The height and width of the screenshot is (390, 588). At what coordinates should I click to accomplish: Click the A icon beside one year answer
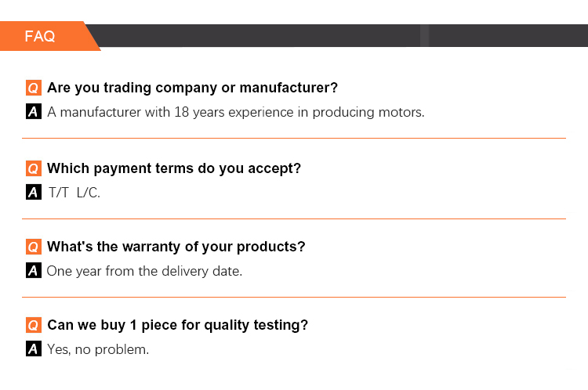(33, 271)
